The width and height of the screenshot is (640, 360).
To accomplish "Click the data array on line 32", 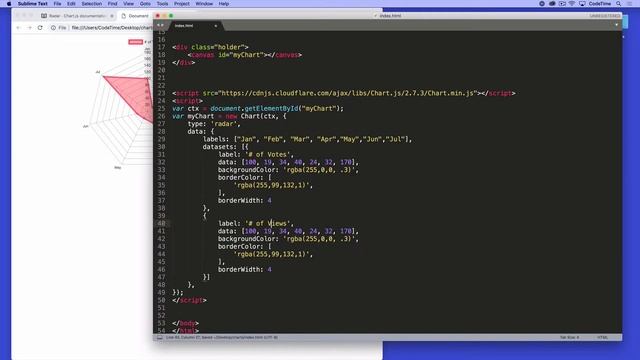I will (x=300, y=162).
